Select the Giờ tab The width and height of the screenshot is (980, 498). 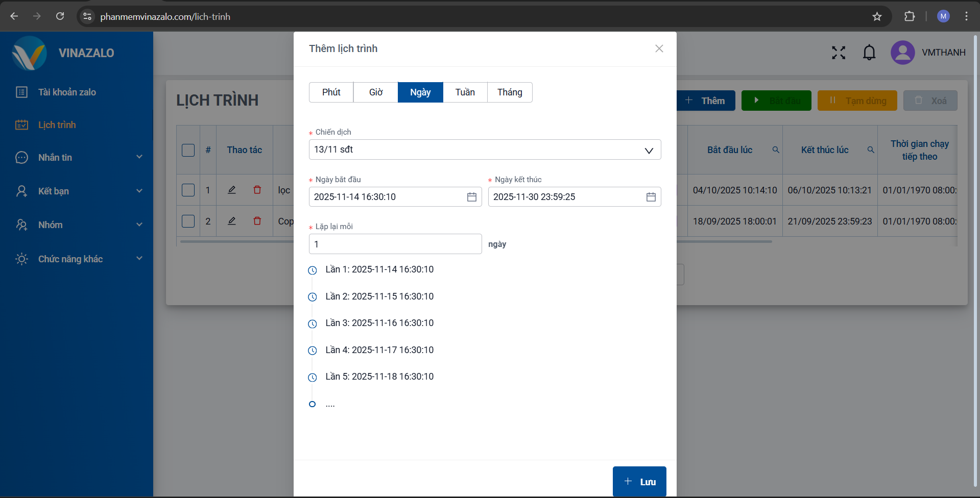[x=376, y=92]
